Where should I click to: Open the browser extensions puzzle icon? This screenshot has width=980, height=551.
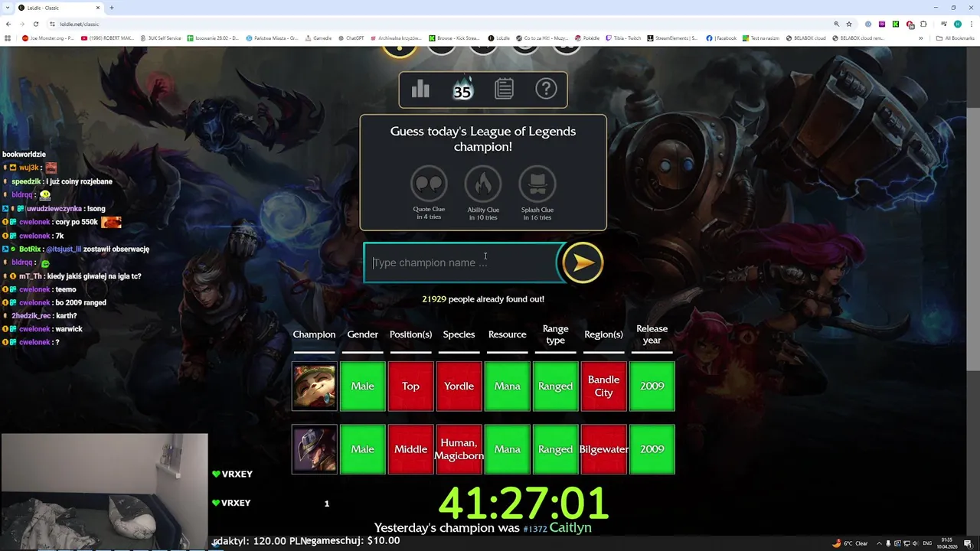point(923,24)
